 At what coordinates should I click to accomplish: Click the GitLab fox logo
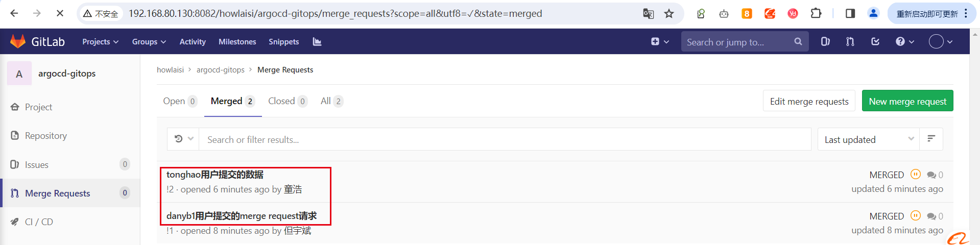18,41
